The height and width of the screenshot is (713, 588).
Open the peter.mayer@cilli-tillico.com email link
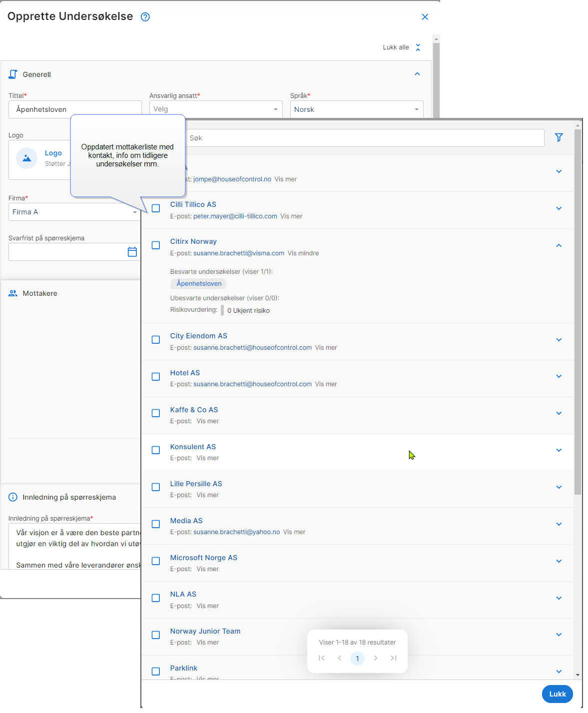tap(235, 216)
